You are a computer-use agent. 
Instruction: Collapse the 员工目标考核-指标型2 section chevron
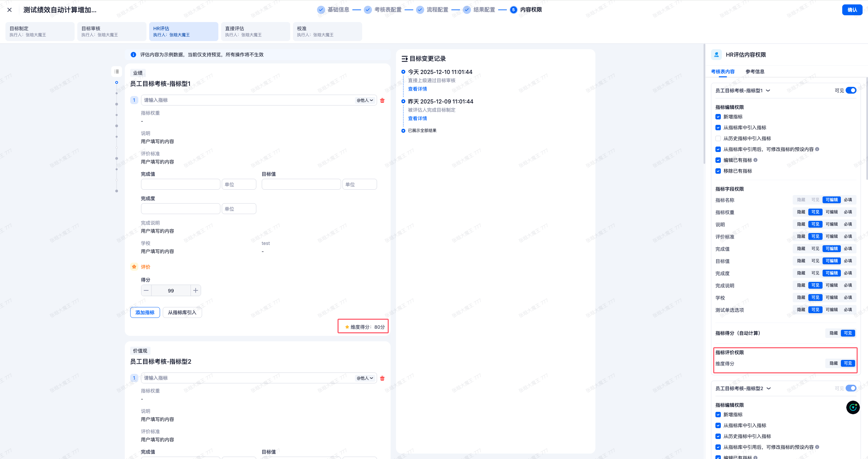pyautogui.click(x=769, y=388)
